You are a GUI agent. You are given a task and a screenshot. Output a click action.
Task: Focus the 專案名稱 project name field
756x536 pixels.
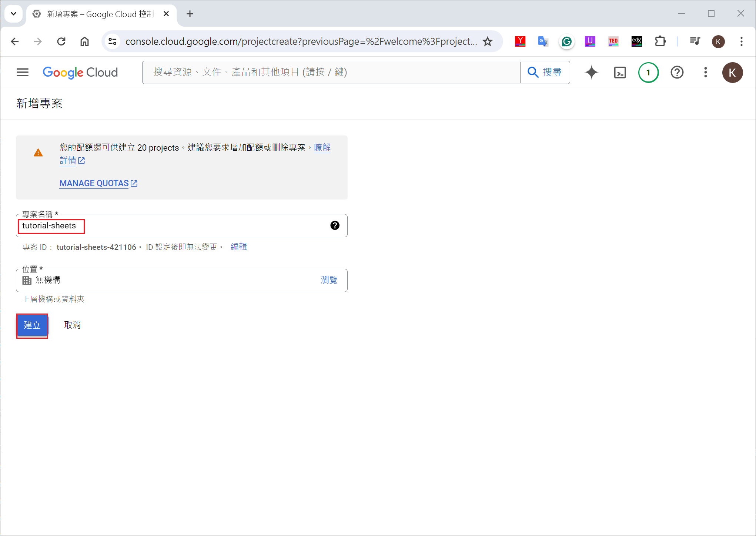pos(170,226)
